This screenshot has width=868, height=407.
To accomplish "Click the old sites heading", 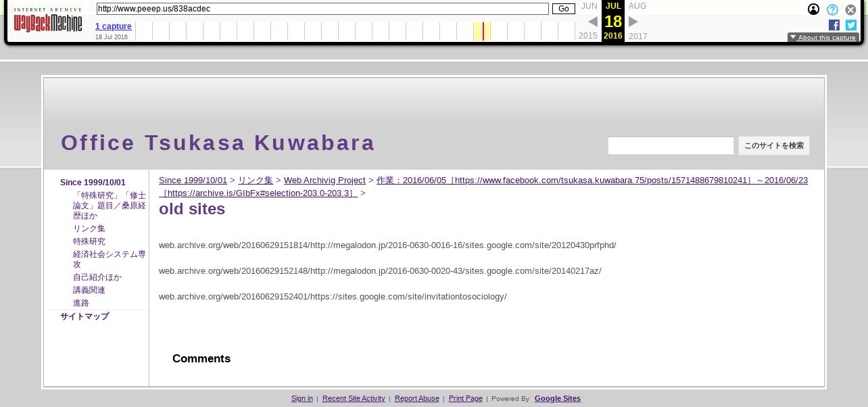I will pyautogui.click(x=192, y=209).
